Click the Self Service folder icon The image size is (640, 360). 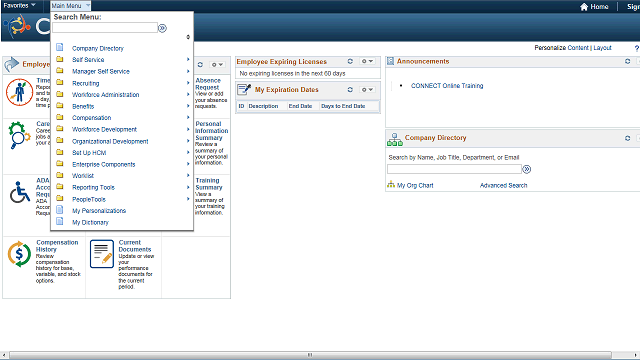click(x=60, y=59)
